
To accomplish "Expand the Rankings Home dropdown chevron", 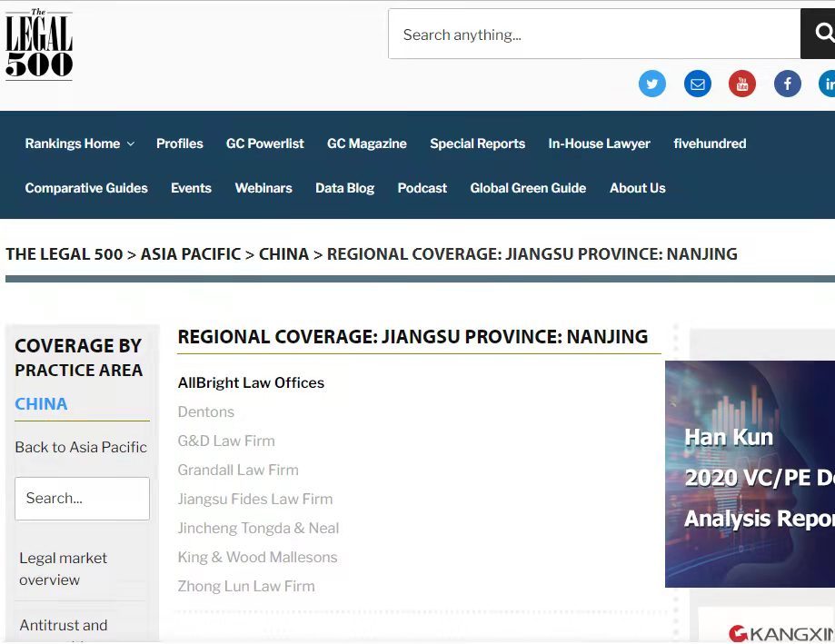I will [x=131, y=144].
